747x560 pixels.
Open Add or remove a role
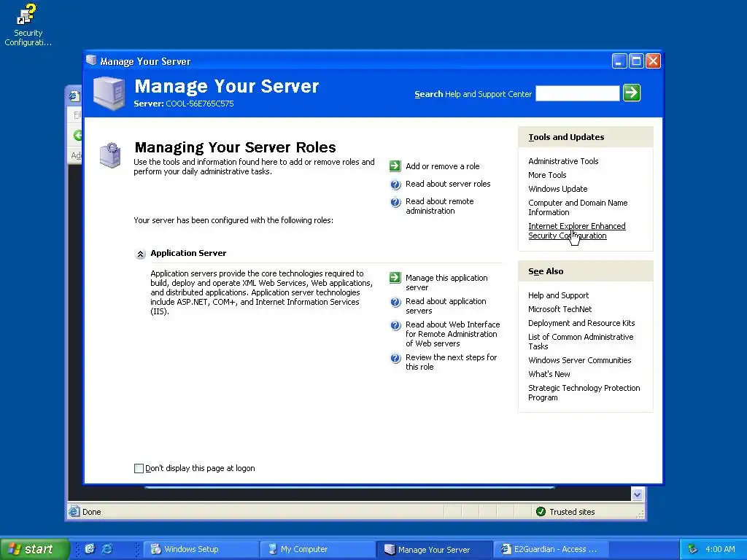443,166
